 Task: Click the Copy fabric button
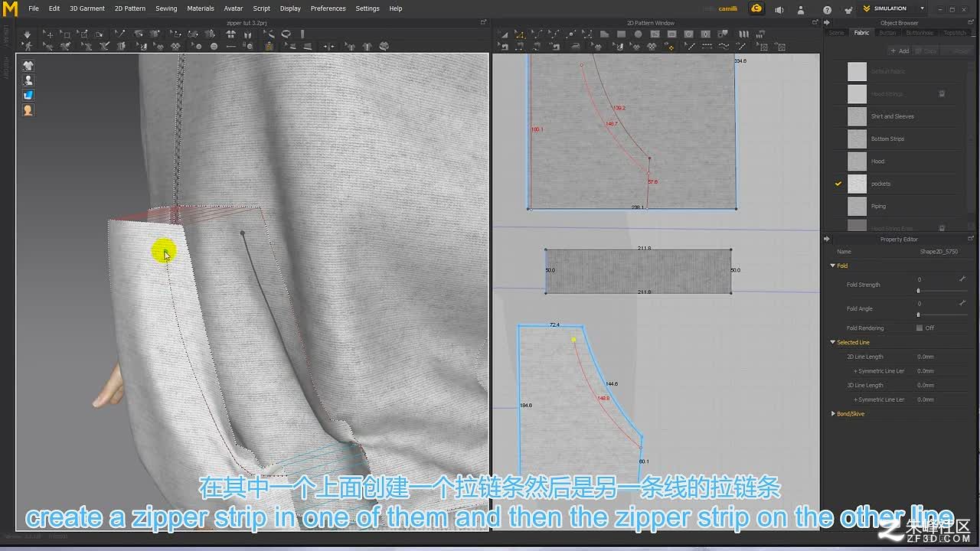click(x=926, y=51)
